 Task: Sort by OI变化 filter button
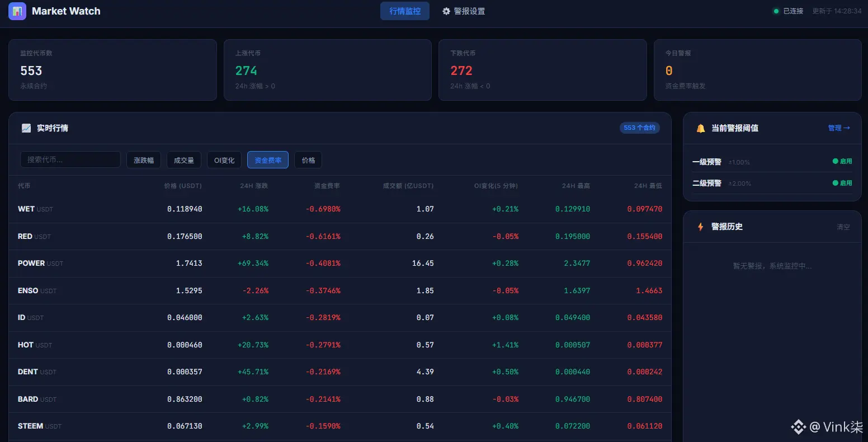tap(224, 160)
